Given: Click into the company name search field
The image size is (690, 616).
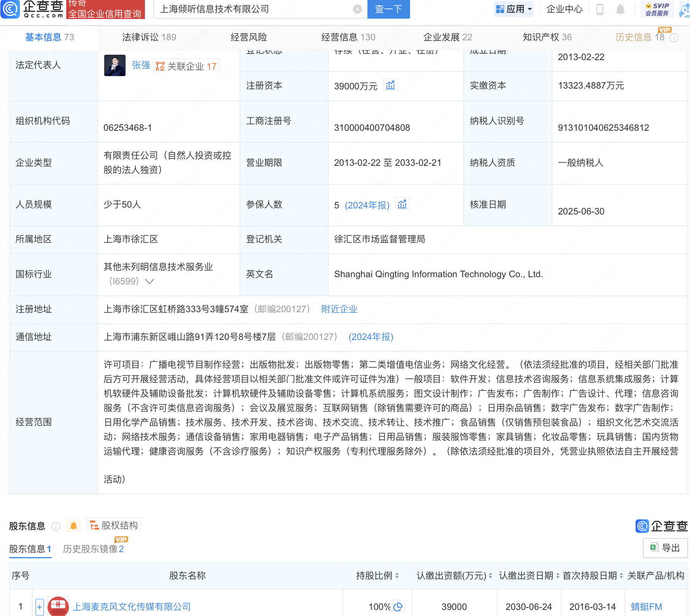Looking at the screenshot, I should [x=255, y=9].
